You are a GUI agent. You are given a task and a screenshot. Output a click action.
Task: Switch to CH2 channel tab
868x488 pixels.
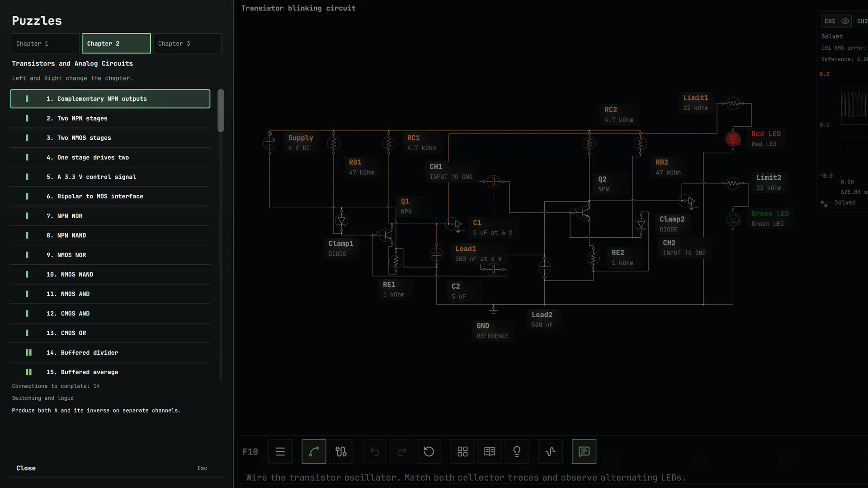coord(861,21)
